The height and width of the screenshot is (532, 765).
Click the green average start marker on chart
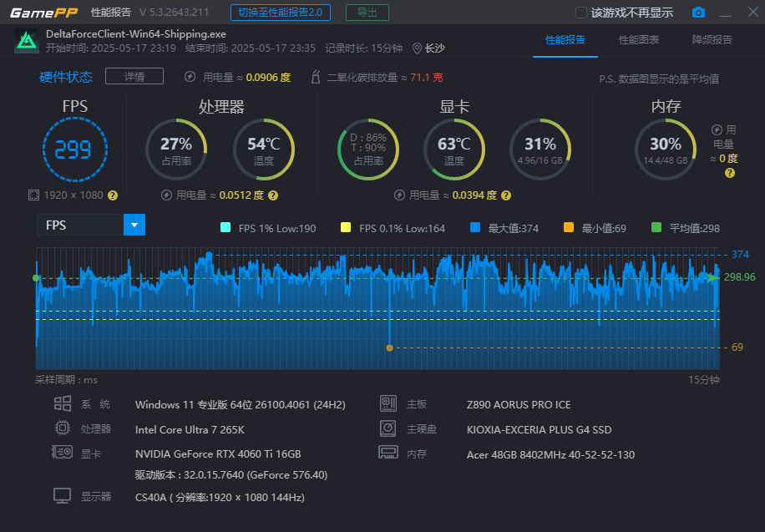[36, 278]
